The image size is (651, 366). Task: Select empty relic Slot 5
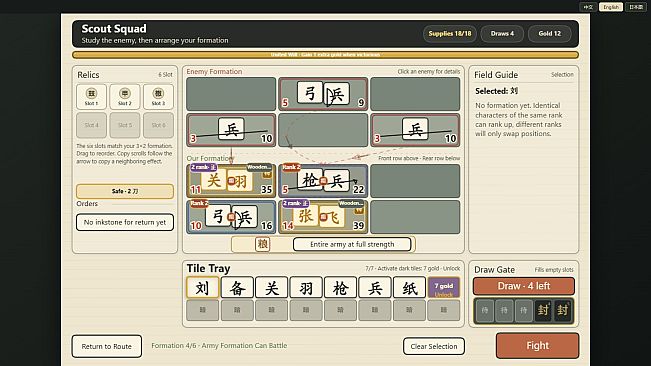tap(125, 125)
